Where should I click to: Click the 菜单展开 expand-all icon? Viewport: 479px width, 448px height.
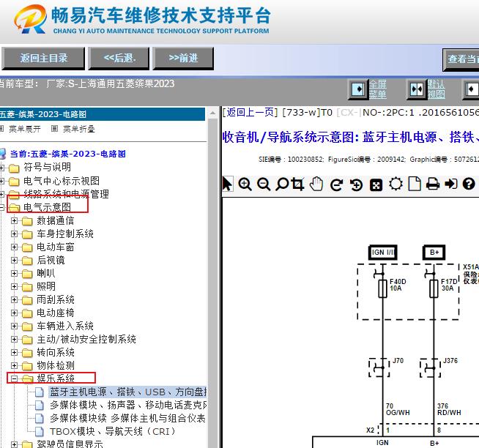2,129
